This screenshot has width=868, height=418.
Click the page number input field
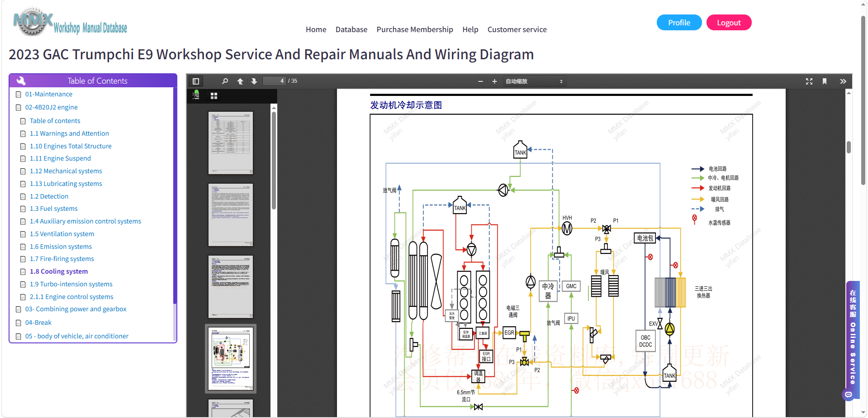click(274, 81)
